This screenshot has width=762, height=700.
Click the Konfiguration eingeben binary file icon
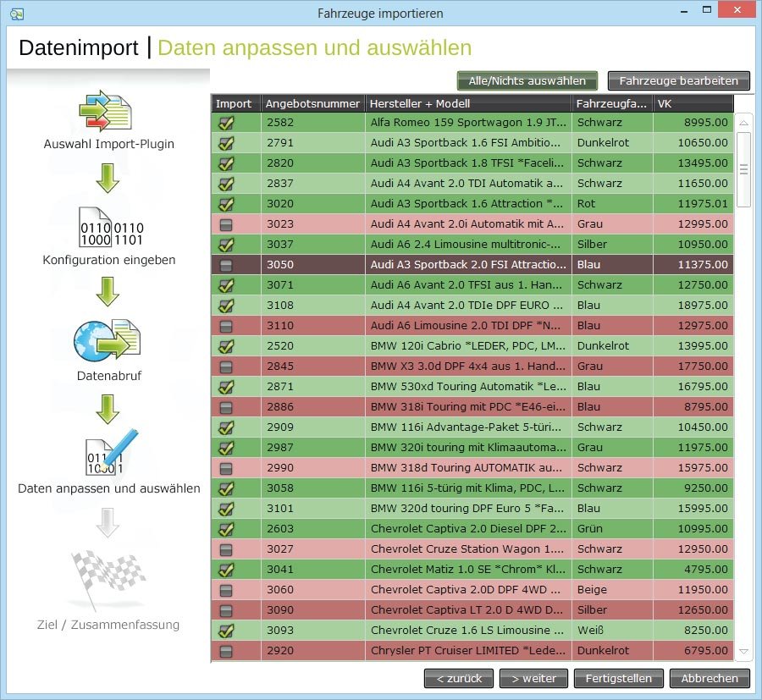tap(111, 227)
